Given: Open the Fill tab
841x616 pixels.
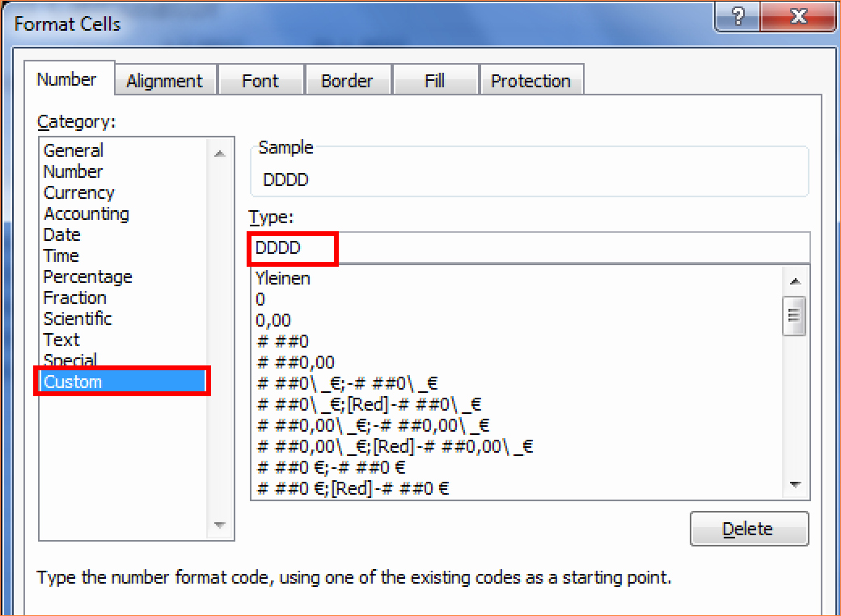Looking at the screenshot, I should (435, 80).
